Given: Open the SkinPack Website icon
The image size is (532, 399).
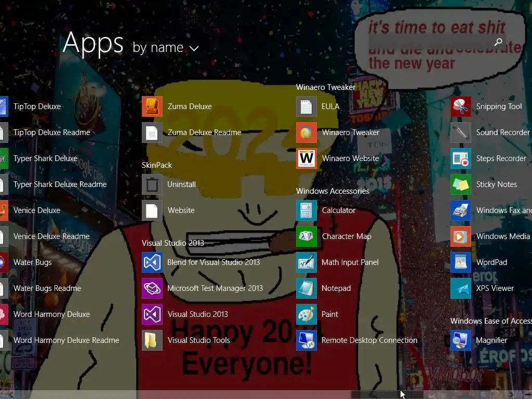Looking at the screenshot, I should (152, 211).
